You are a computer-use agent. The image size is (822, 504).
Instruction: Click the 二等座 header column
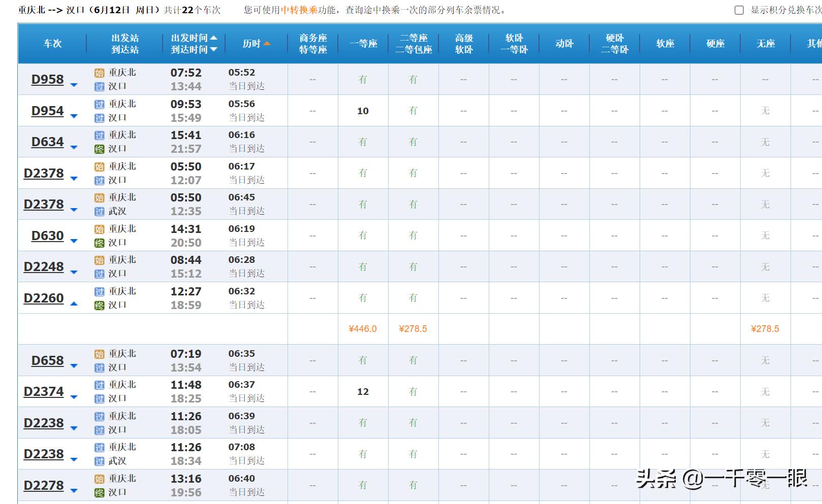pyautogui.click(x=413, y=38)
